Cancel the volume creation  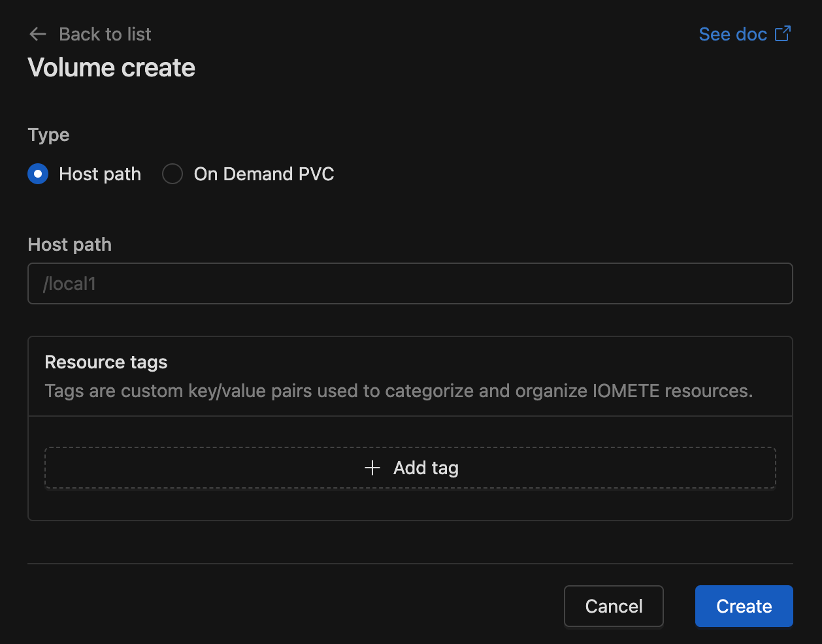pyautogui.click(x=614, y=606)
